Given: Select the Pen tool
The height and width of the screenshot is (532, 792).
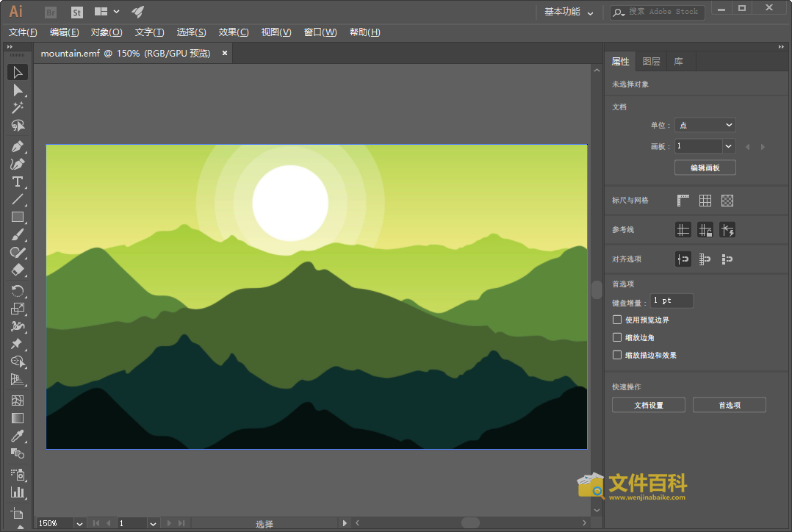Looking at the screenshot, I should click(x=18, y=145).
